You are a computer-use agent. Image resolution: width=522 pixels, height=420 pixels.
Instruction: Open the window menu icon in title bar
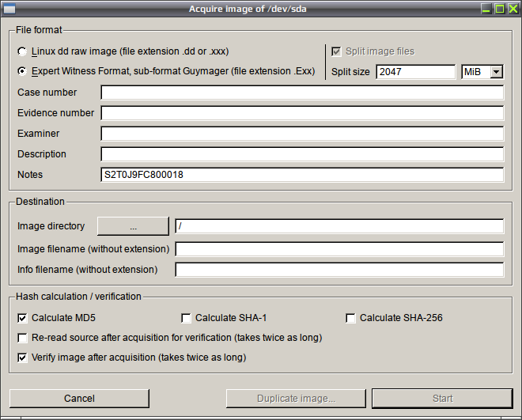click(9, 9)
